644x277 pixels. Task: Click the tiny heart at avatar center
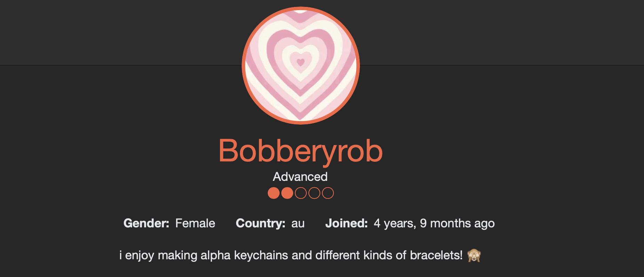(x=300, y=62)
